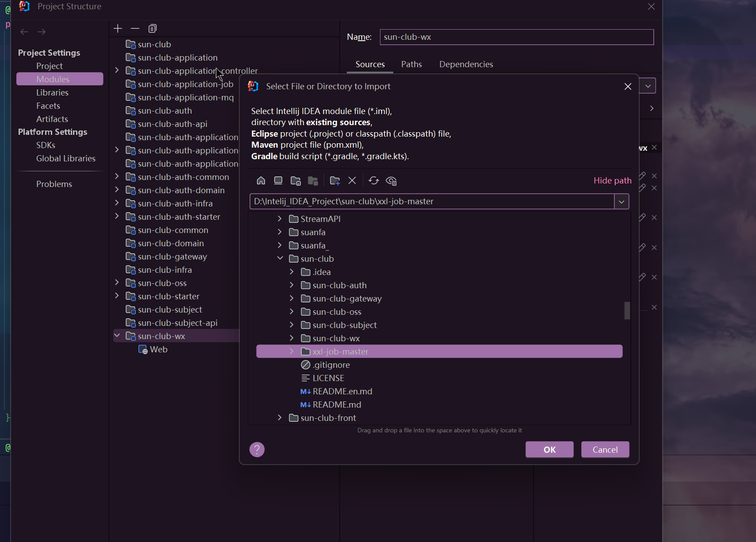This screenshot has width=756, height=542.
Task: Open Libraries settings
Action: click(x=52, y=92)
